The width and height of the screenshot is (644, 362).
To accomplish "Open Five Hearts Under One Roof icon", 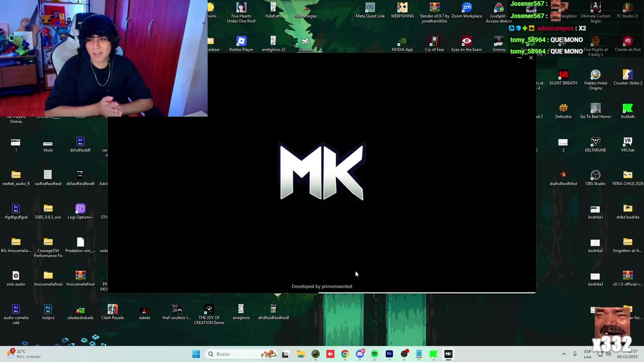I will pyautogui.click(x=241, y=13).
